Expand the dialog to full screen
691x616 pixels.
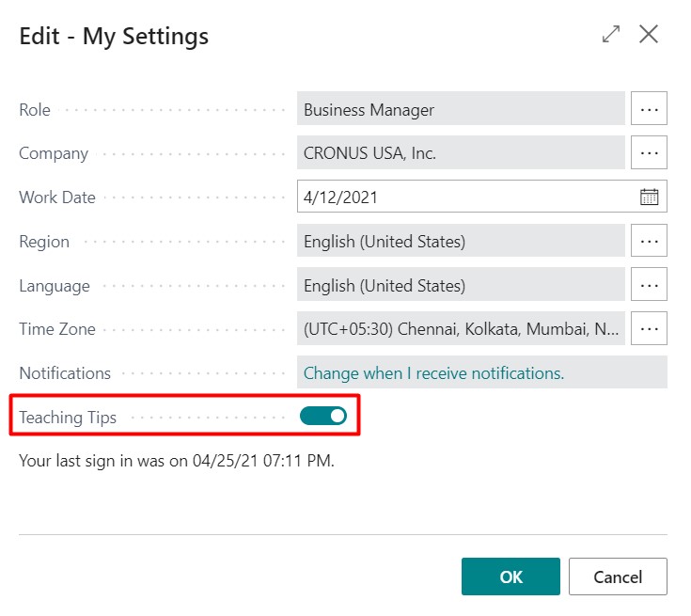tap(611, 35)
